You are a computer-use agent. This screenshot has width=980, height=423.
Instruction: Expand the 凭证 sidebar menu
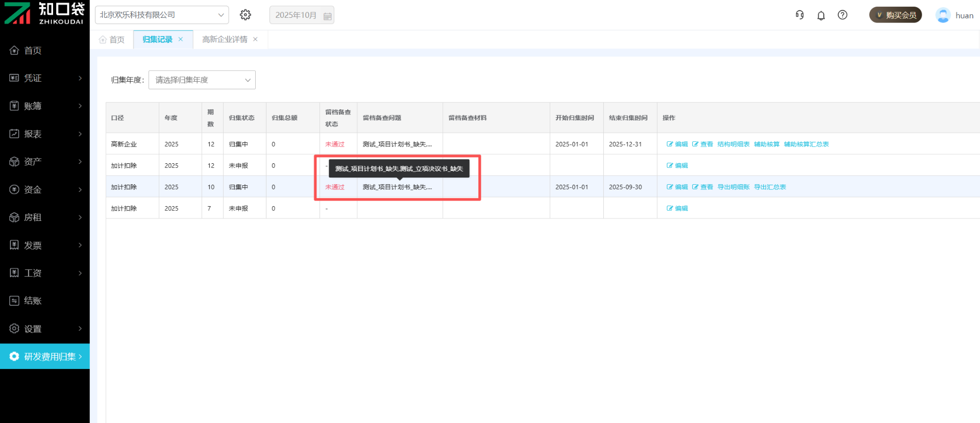[45, 78]
